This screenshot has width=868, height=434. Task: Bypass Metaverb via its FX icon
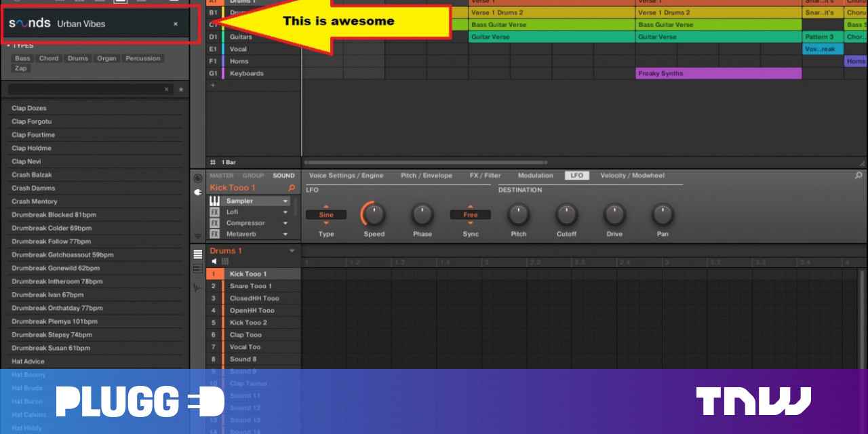[214, 234]
